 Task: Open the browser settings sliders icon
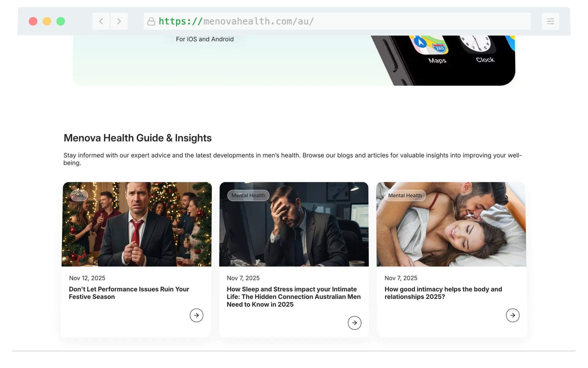click(550, 21)
